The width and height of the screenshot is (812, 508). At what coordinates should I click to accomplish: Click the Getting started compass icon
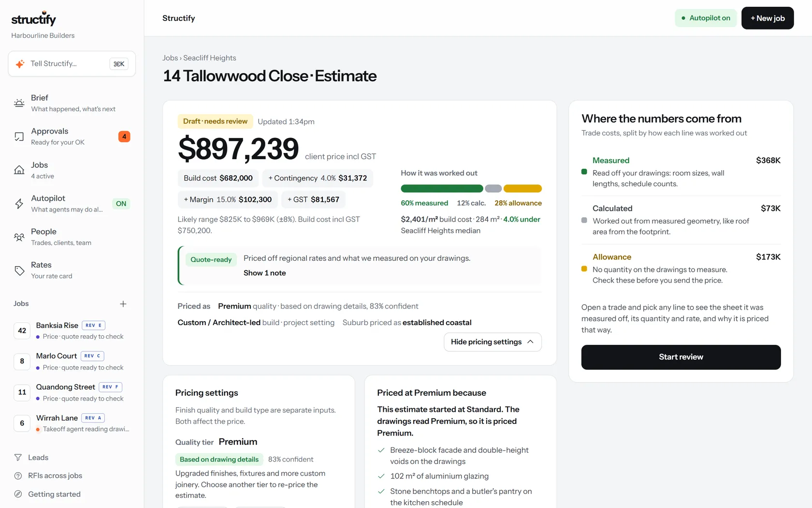coord(18,494)
